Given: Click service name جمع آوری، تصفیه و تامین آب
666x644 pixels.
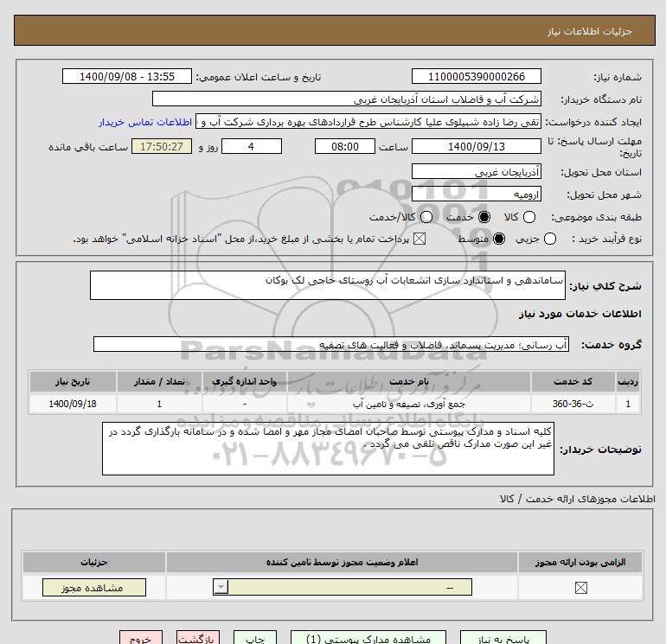Looking at the screenshot, I should (409, 404).
